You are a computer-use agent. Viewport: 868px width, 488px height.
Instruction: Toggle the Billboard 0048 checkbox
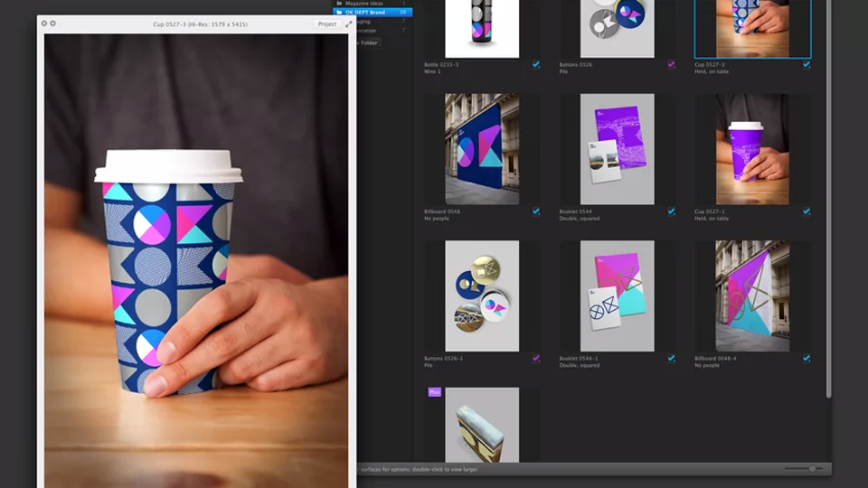pyautogui.click(x=536, y=211)
